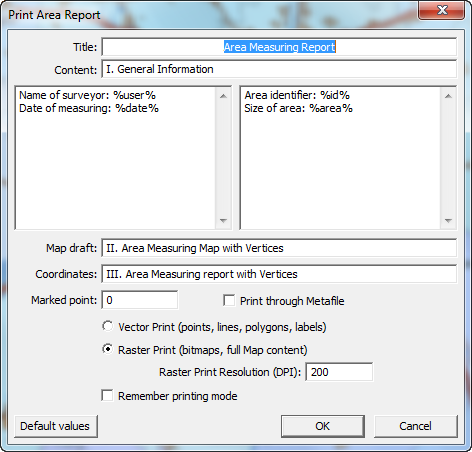Click the Marked point number field
This screenshot has height=452, width=472.
[140, 300]
